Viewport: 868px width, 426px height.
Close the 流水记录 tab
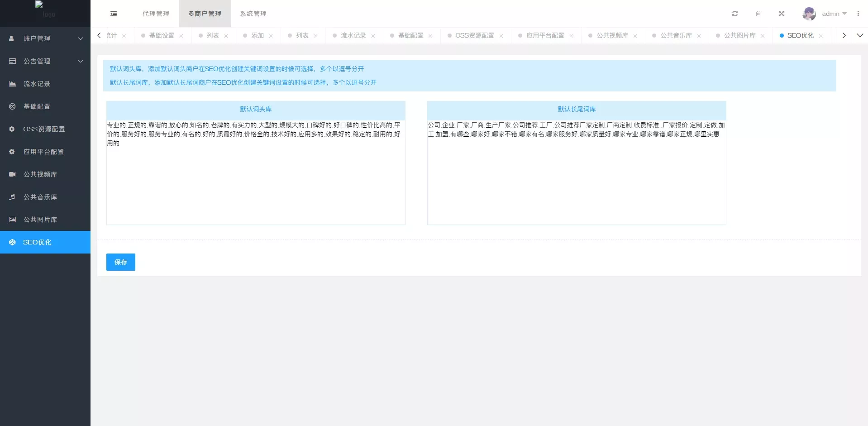pos(373,36)
